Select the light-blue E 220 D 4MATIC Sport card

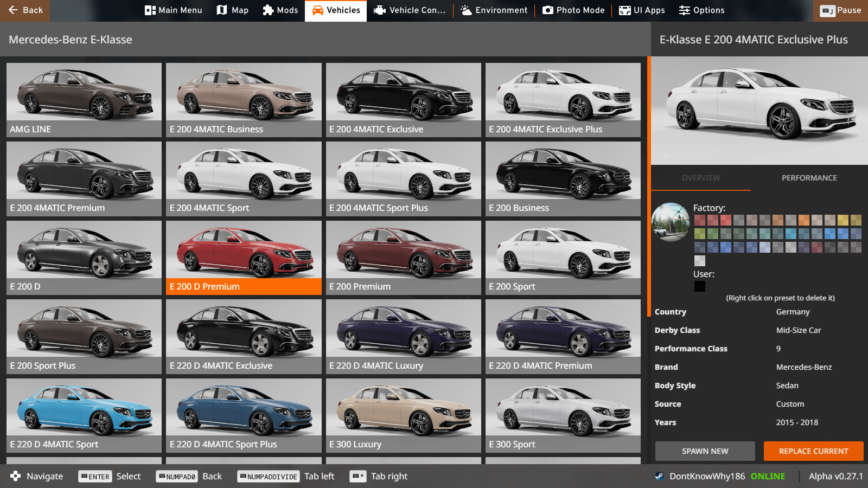point(84,415)
